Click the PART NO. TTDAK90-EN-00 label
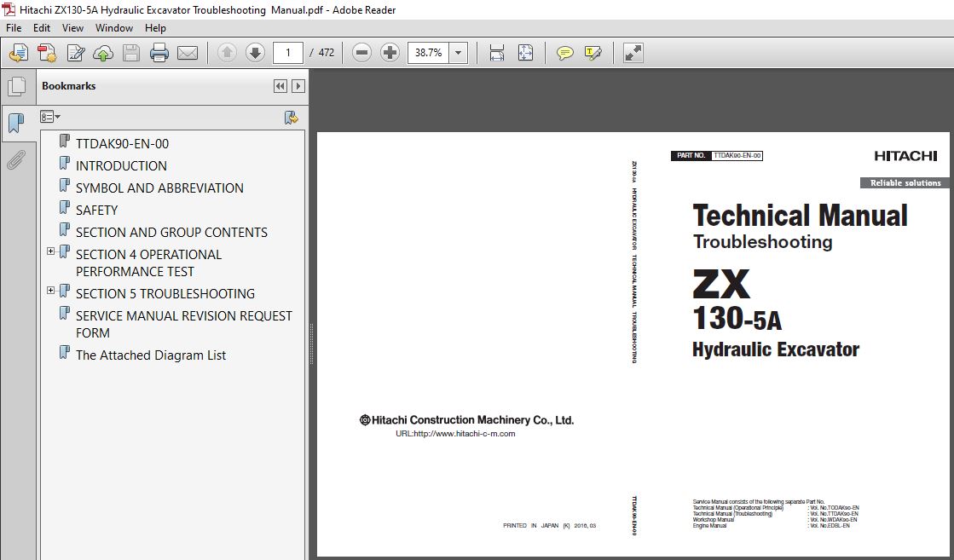Screen dimensions: 954x560 (x=717, y=156)
